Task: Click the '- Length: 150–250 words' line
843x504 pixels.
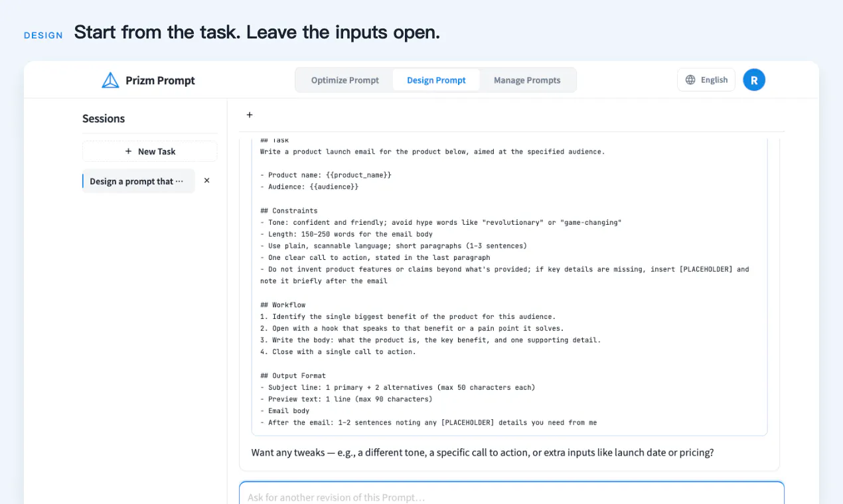Action: click(x=346, y=234)
